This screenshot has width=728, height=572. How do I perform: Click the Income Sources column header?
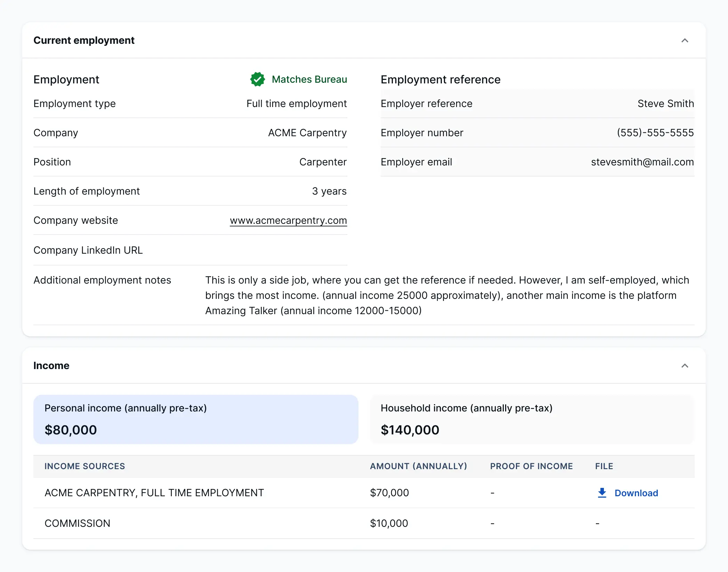pos(84,466)
